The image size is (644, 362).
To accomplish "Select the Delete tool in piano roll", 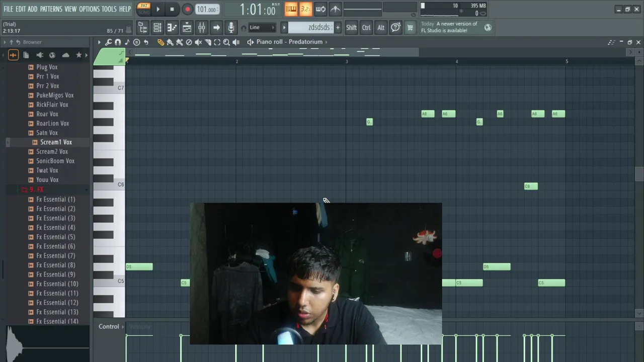I will [x=189, y=42].
